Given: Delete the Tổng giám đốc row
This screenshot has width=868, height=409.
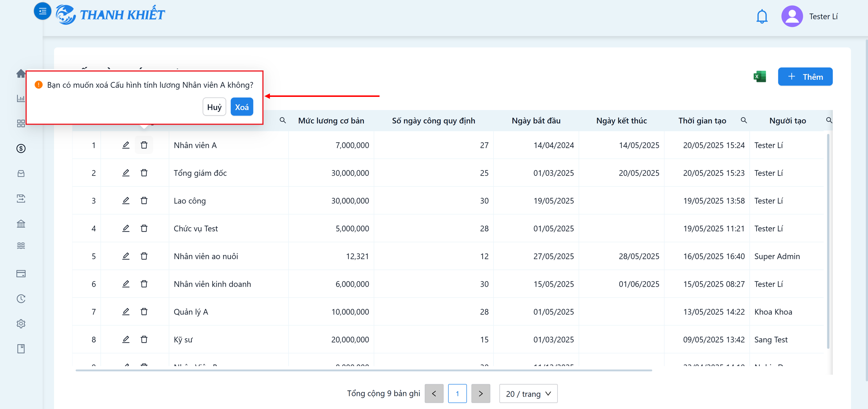Looking at the screenshot, I should coord(144,173).
